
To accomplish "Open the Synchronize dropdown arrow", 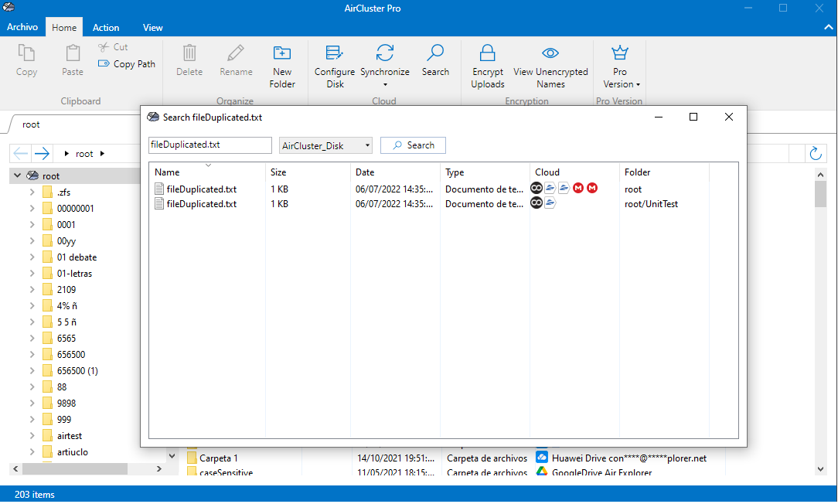I will click(384, 83).
